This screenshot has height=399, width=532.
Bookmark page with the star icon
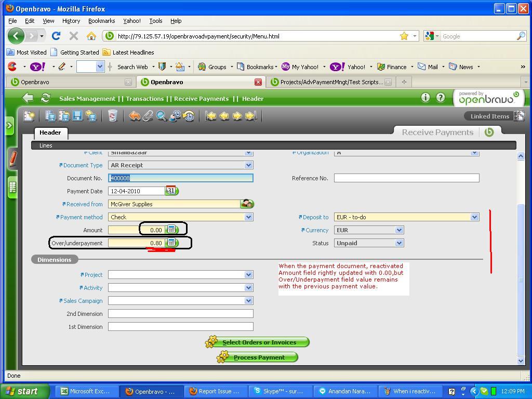404,36
